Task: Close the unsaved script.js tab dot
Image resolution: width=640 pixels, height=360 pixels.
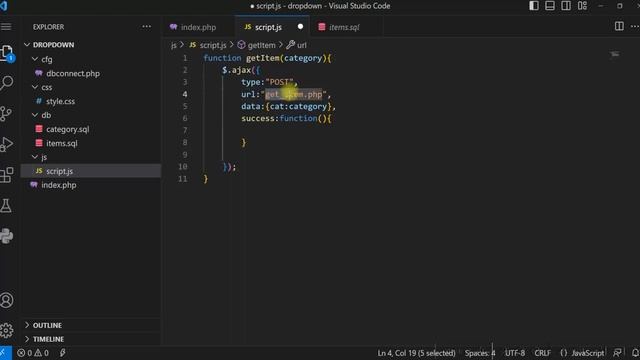Action: coord(300,27)
